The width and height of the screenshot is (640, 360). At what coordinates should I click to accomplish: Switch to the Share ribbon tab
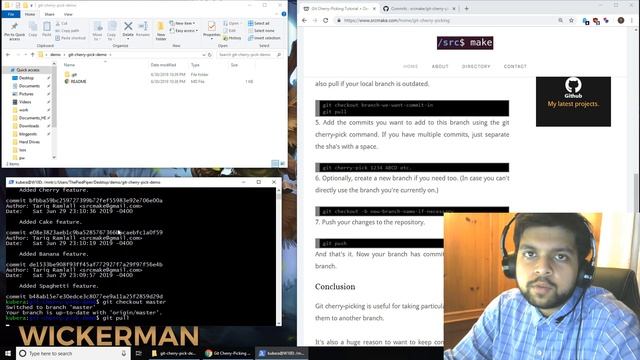pyautogui.click(x=49, y=14)
